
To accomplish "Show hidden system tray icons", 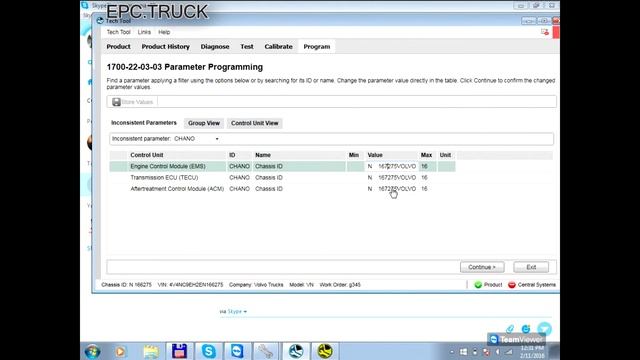I will coord(452,352).
